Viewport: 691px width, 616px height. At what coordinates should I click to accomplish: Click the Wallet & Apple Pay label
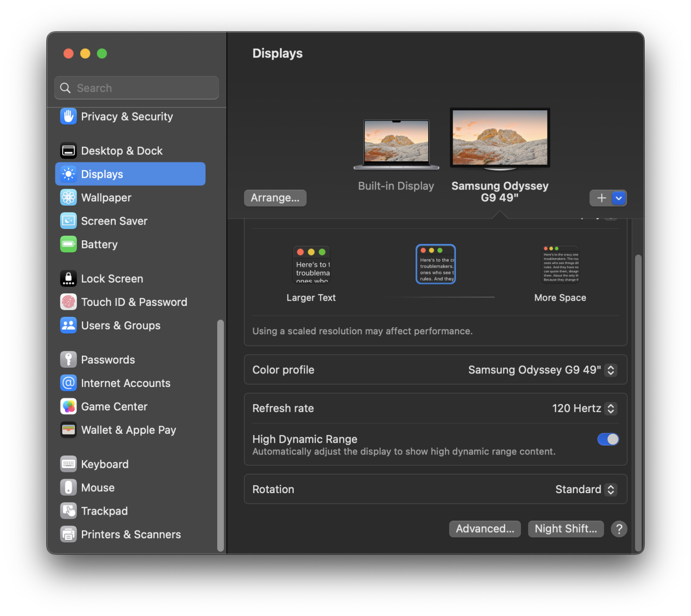(129, 430)
